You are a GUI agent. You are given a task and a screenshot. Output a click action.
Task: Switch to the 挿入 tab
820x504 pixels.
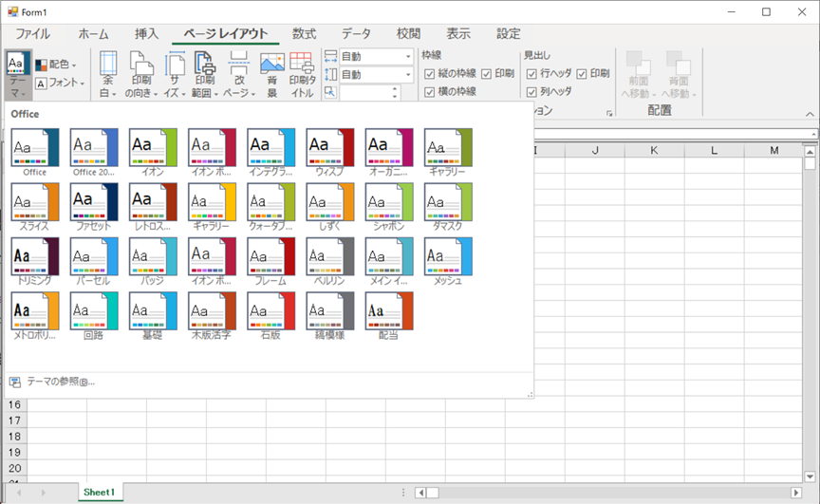pos(146,34)
